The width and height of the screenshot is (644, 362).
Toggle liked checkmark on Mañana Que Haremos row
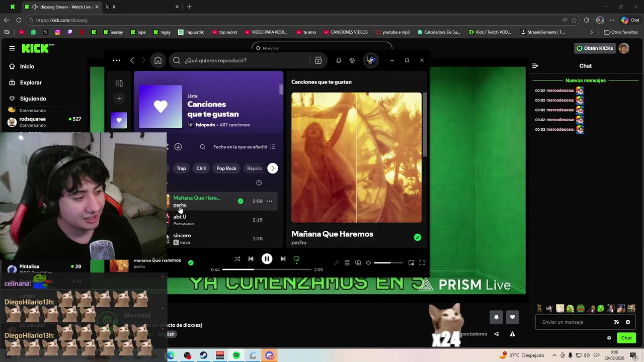[240, 201]
